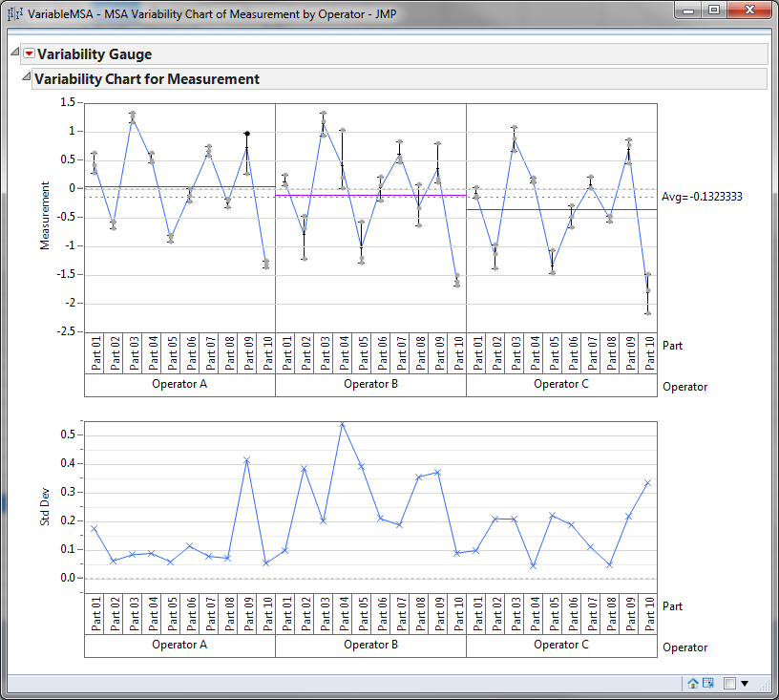Click the Part axis title beside the chart

[672, 346]
